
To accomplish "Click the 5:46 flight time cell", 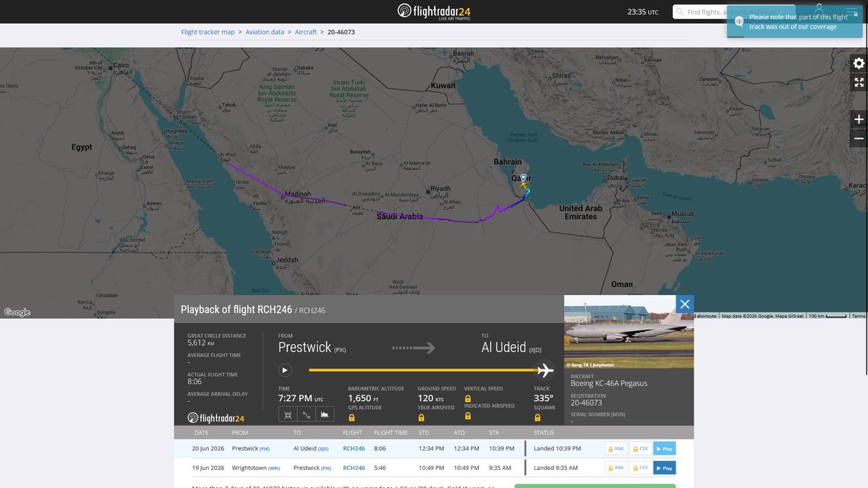I will [x=380, y=468].
